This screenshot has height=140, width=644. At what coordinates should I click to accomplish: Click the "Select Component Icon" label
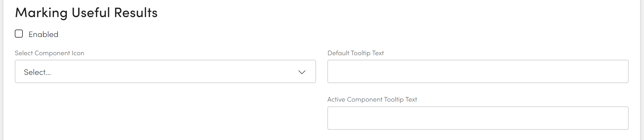click(x=50, y=53)
